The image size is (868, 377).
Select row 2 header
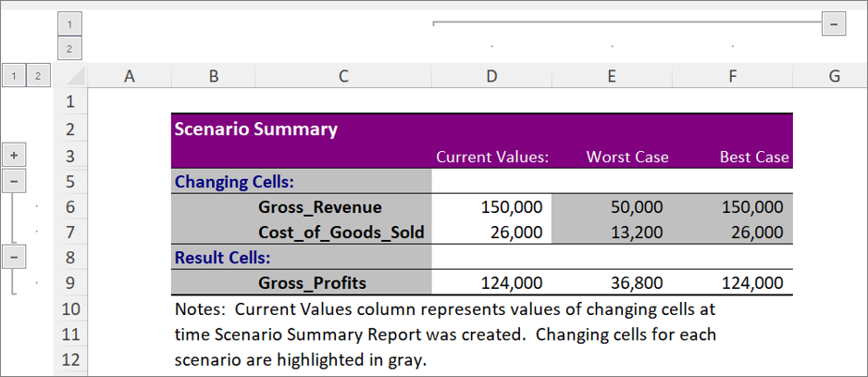tap(70, 130)
